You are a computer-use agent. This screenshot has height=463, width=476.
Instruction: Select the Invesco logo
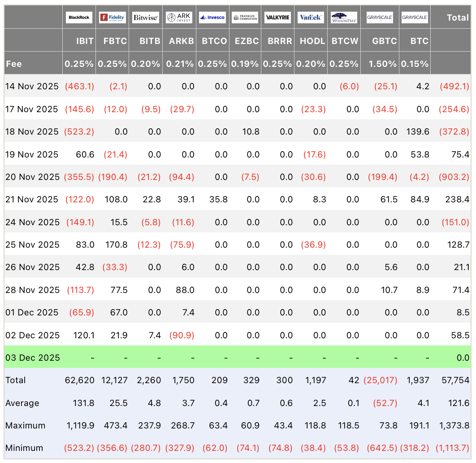point(212,17)
